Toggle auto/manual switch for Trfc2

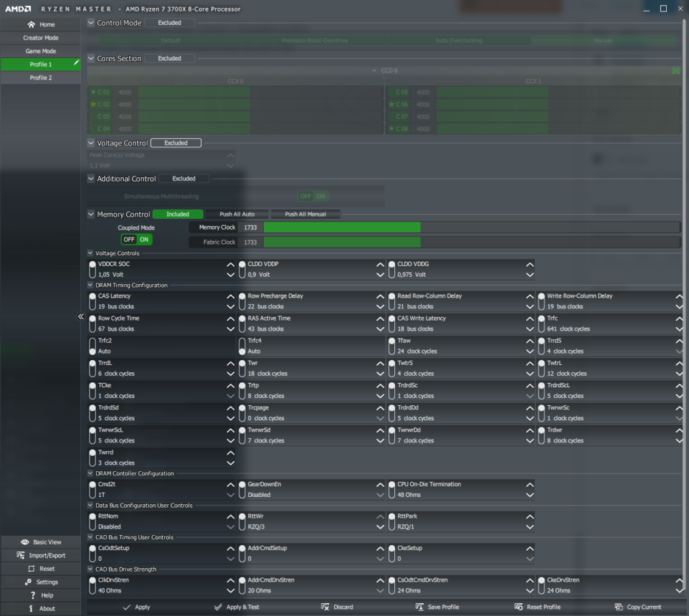click(92, 346)
